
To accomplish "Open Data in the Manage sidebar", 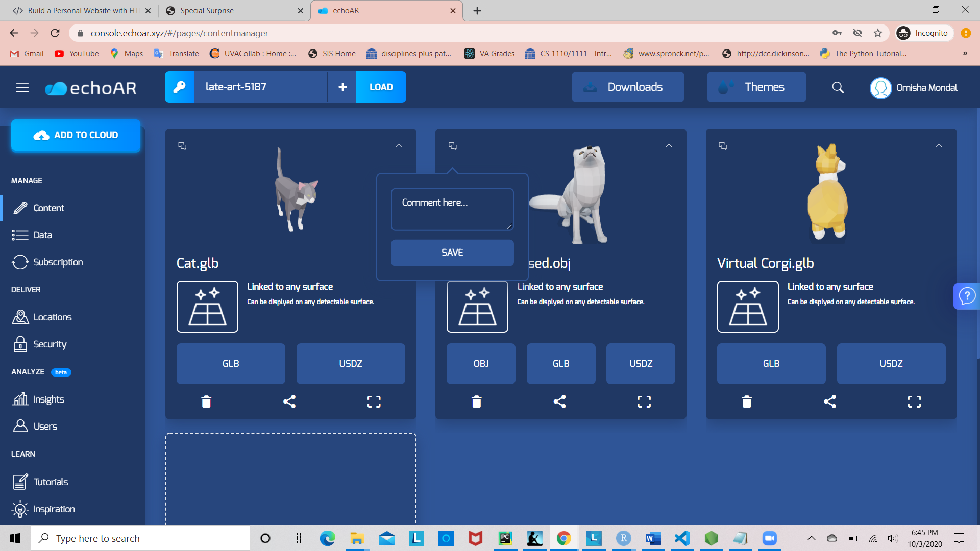I will [43, 235].
